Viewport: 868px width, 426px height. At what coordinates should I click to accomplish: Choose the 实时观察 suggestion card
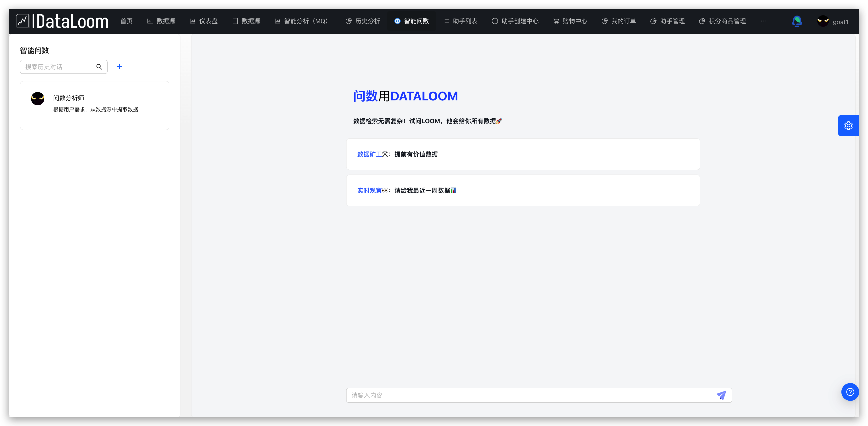[523, 190]
